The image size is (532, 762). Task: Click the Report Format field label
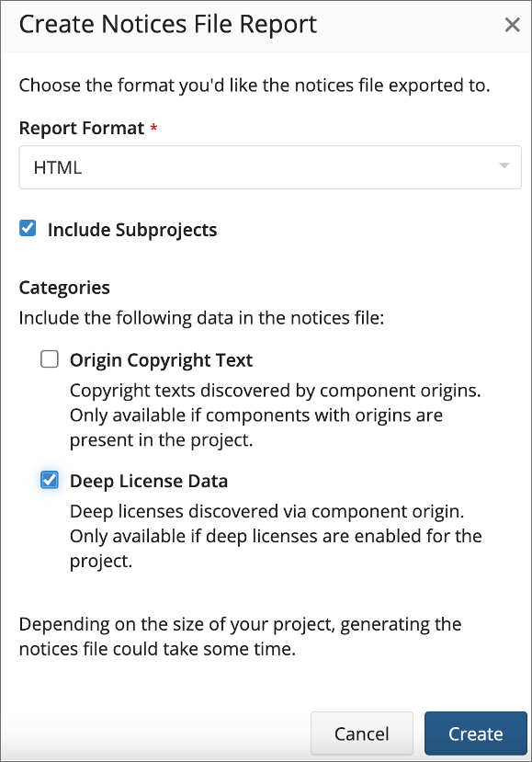[x=82, y=129]
